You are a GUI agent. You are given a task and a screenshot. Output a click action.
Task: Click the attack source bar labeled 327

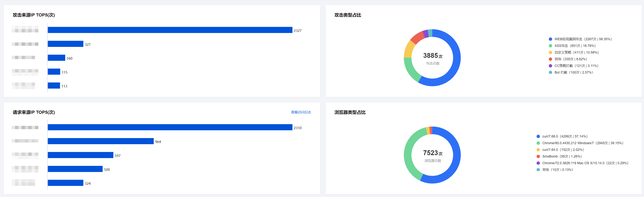[66, 44]
